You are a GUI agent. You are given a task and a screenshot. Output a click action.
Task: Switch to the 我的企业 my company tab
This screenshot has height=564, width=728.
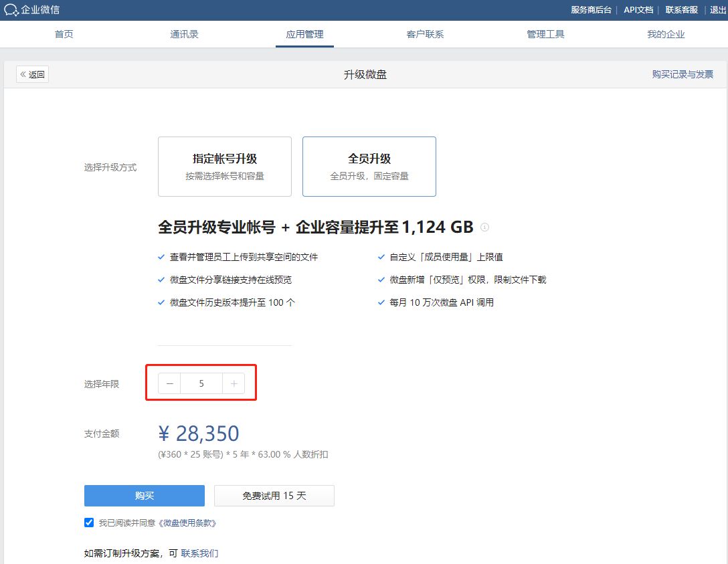click(666, 34)
